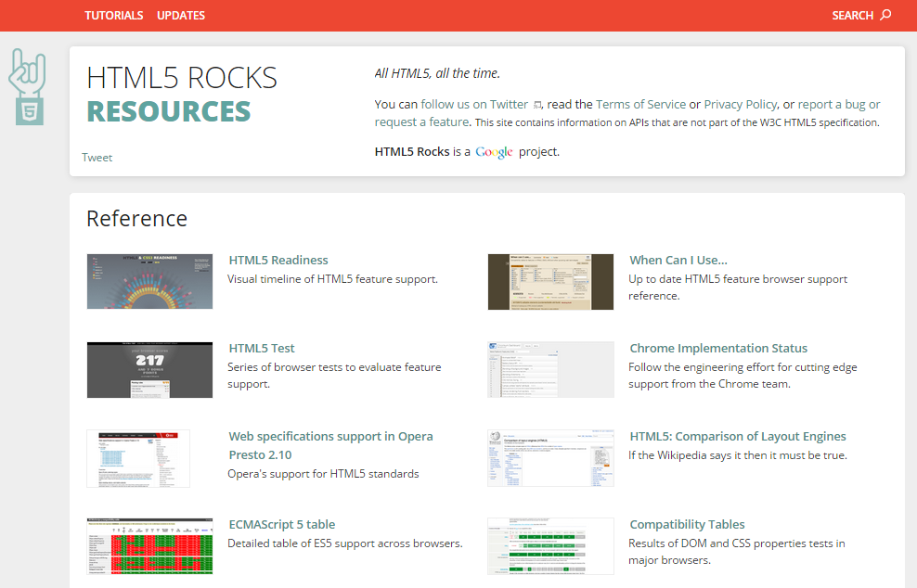Click the Google logo
The height and width of the screenshot is (588, 917).
coord(494,152)
